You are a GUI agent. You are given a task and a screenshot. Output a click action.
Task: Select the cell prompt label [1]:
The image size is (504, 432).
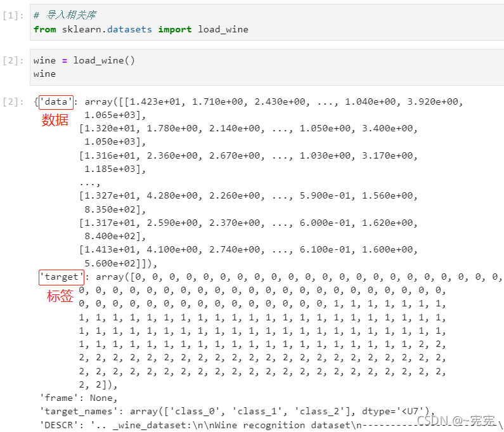(13, 15)
